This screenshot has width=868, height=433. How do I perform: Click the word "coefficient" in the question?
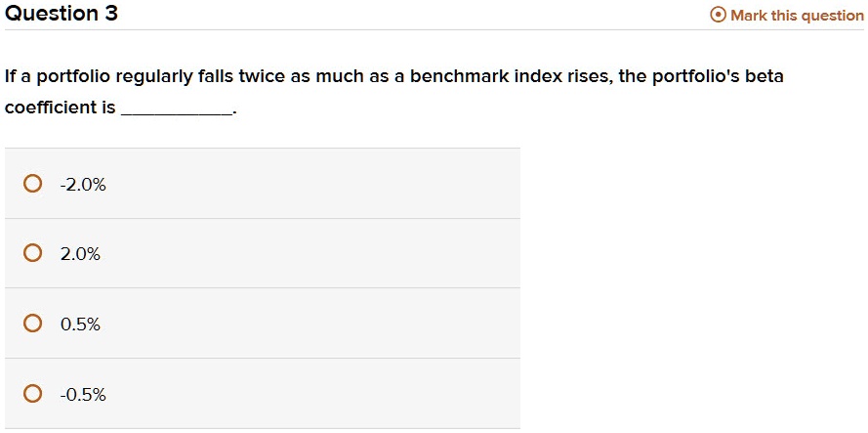(50, 108)
